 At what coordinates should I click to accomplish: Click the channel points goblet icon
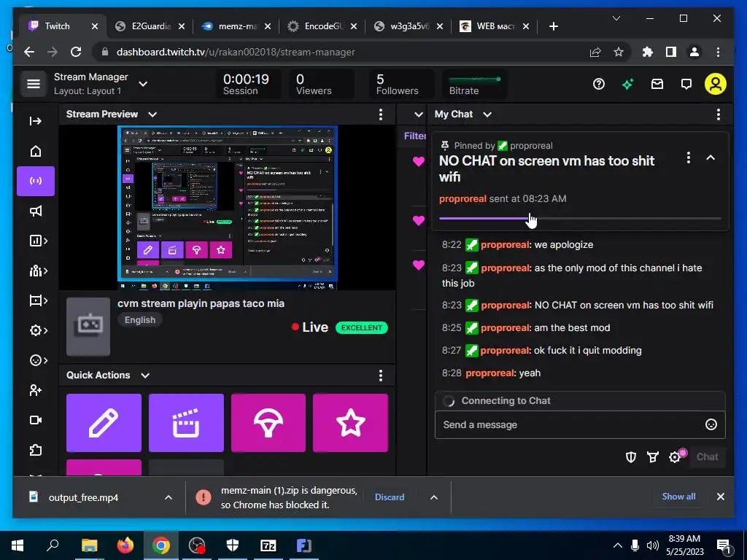pos(653,457)
